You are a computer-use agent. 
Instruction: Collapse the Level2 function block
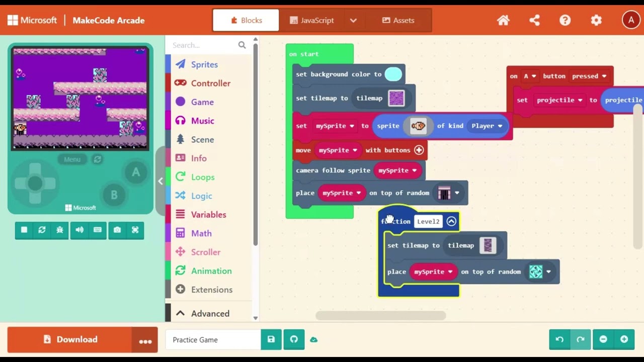click(x=451, y=221)
